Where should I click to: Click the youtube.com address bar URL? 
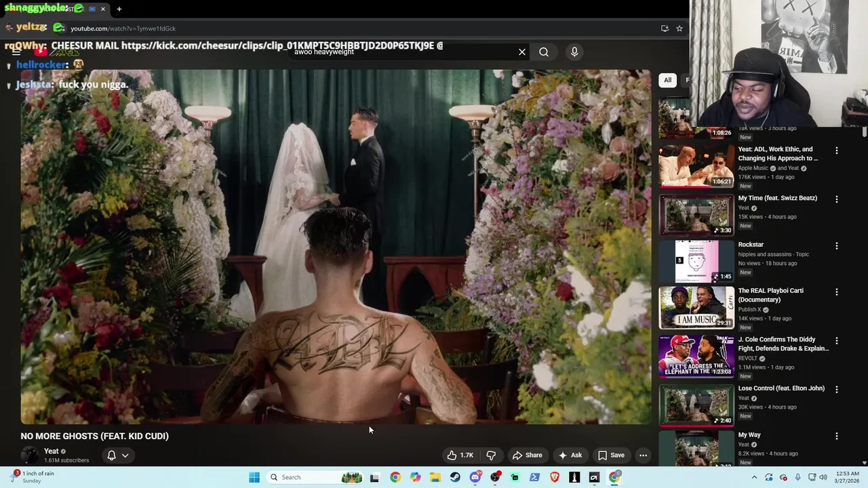(x=123, y=28)
